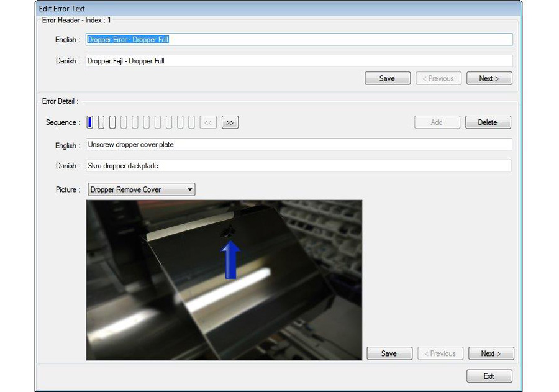This screenshot has height=392, width=559.
Task: Click the >> sequence forward button
Action: tap(230, 123)
